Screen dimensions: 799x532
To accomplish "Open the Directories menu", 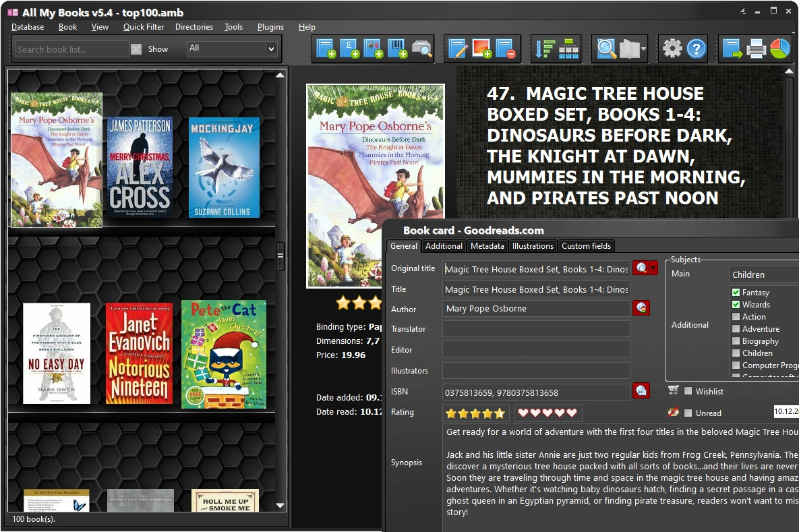I will (194, 27).
